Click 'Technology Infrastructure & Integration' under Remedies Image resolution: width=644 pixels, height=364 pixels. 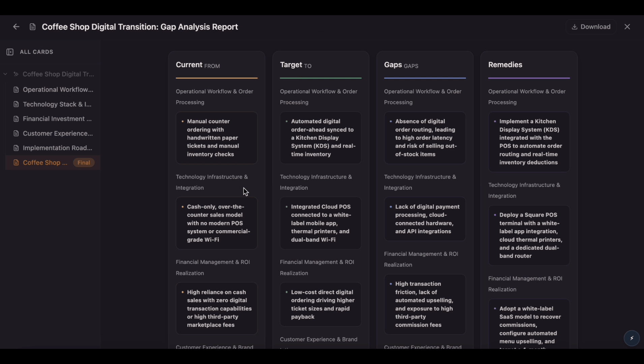pyautogui.click(x=524, y=190)
